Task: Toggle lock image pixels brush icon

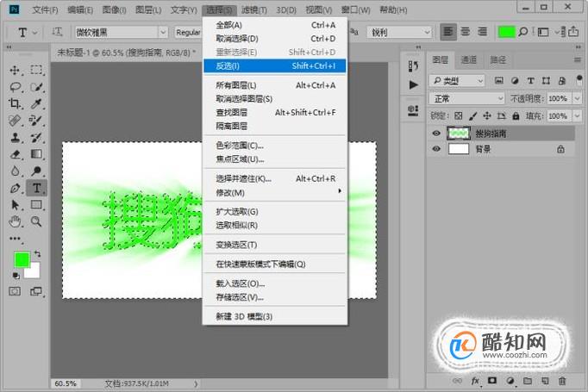Action: [472, 115]
